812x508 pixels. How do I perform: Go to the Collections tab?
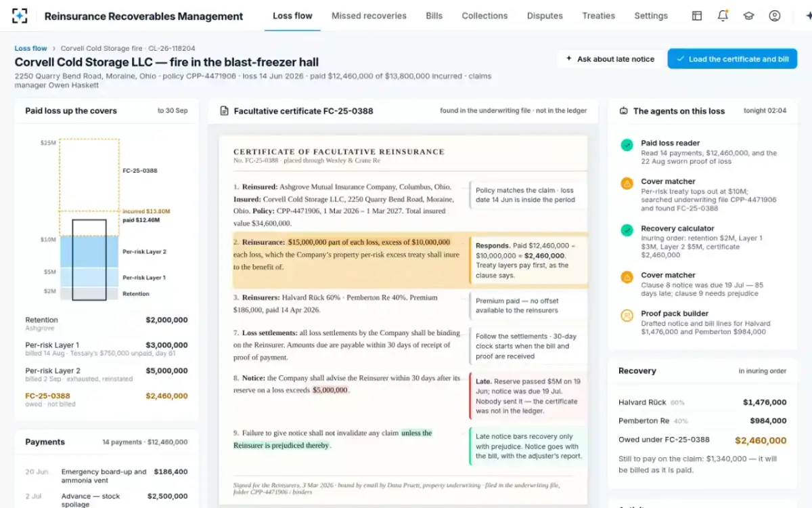pyautogui.click(x=484, y=16)
